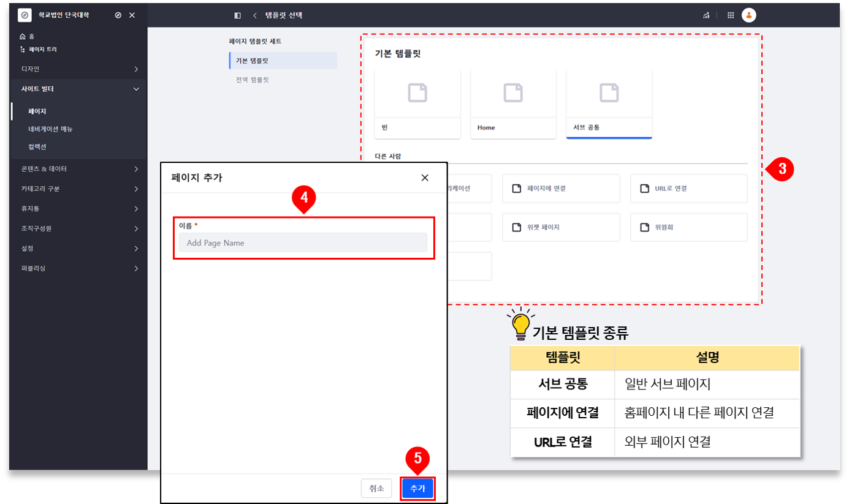Close the 페이지 추가 dialog

click(x=425, y=178)
